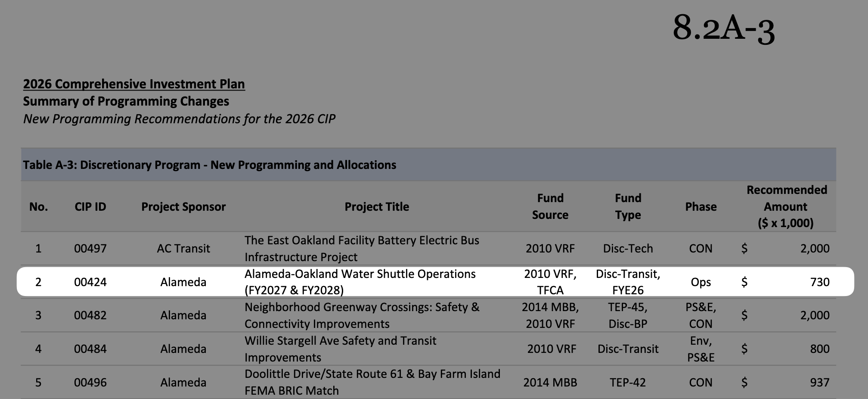This screenshot has height=399, width=868.
Task: Click CIP ID 00424 in highlighted row
Action: pyautogui.click(x=90, y=282)
